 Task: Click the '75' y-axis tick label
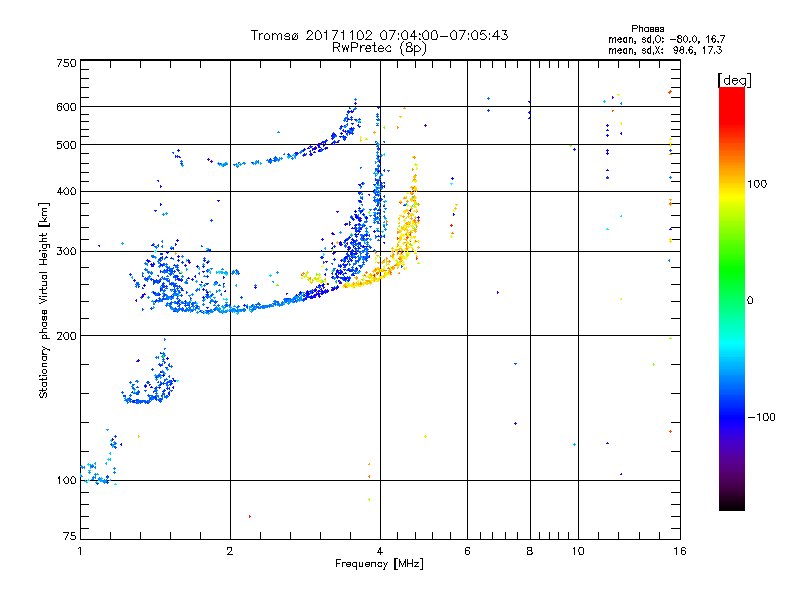[70, 536]
